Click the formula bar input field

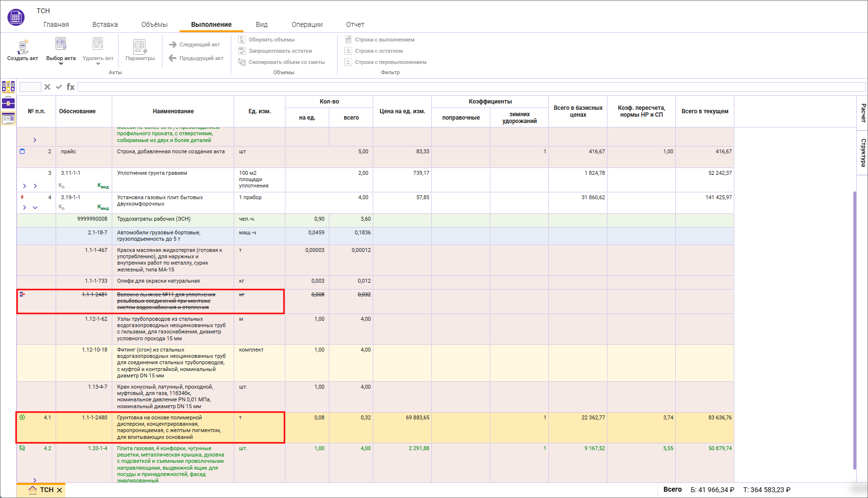(471, 87)
